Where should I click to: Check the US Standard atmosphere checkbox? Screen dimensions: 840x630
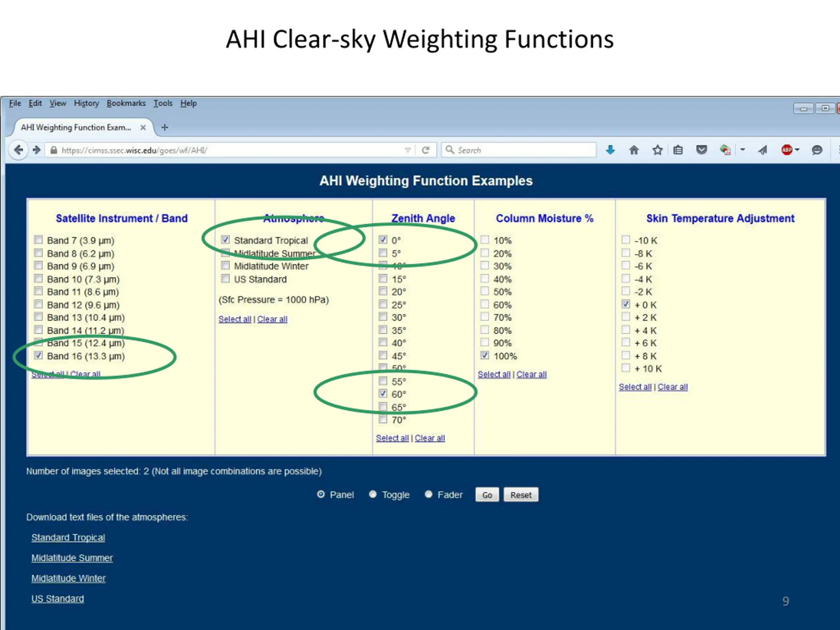(x=225, y=278)
